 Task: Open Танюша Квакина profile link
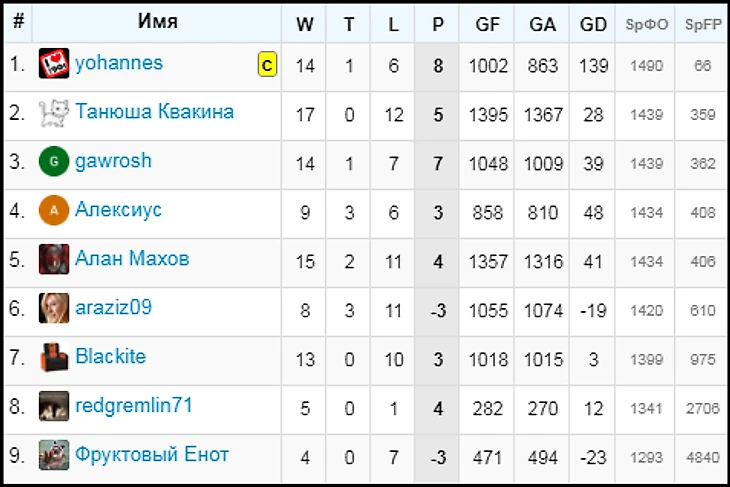(154, 112)
